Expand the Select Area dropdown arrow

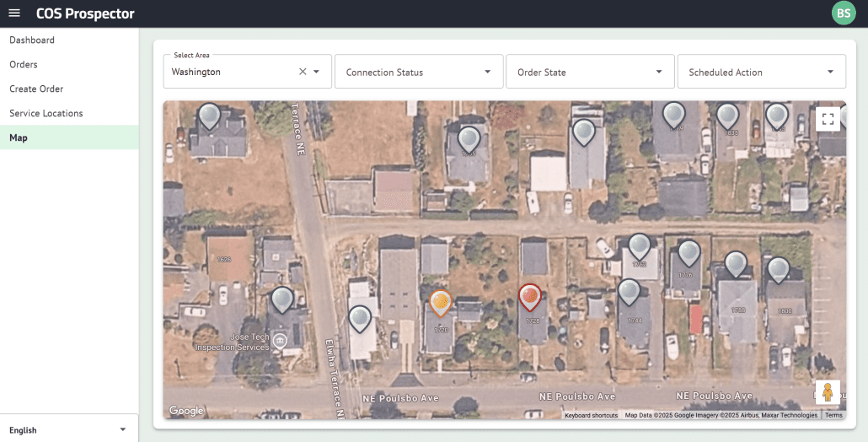pos(317,72)
